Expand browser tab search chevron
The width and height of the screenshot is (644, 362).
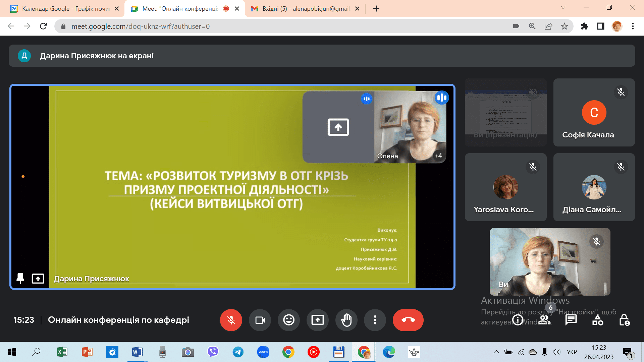(x=563, y=7)
